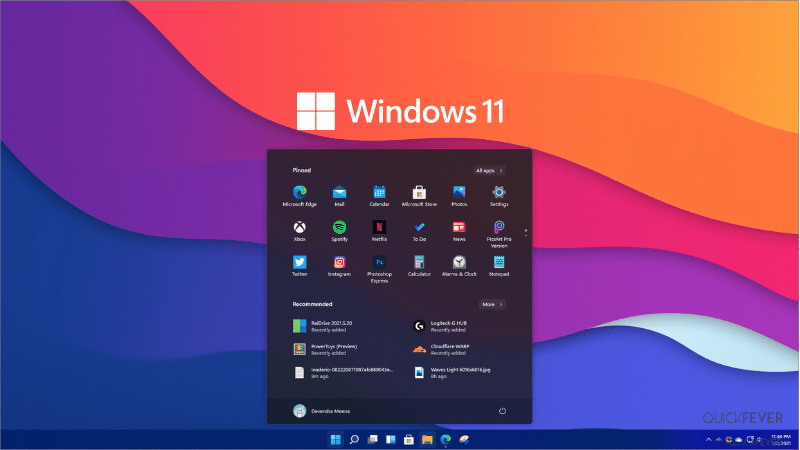Open the Mail app

pos(339,196)
